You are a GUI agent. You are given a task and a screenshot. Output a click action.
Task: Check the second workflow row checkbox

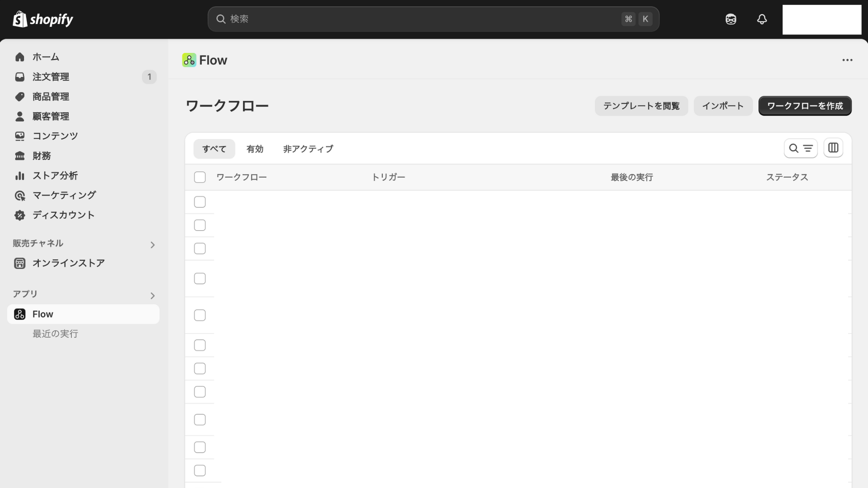[x=200, y=225]
